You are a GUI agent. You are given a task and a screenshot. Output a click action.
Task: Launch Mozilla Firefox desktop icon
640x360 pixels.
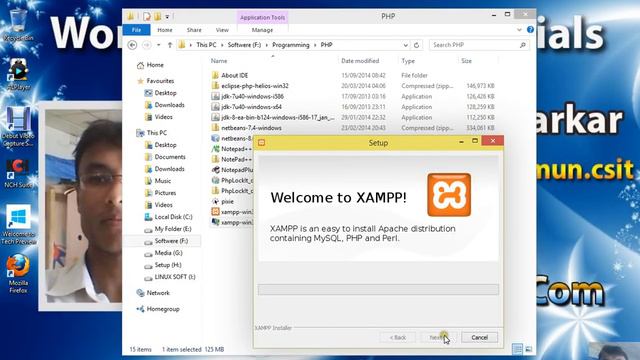[x=18, y=273]
